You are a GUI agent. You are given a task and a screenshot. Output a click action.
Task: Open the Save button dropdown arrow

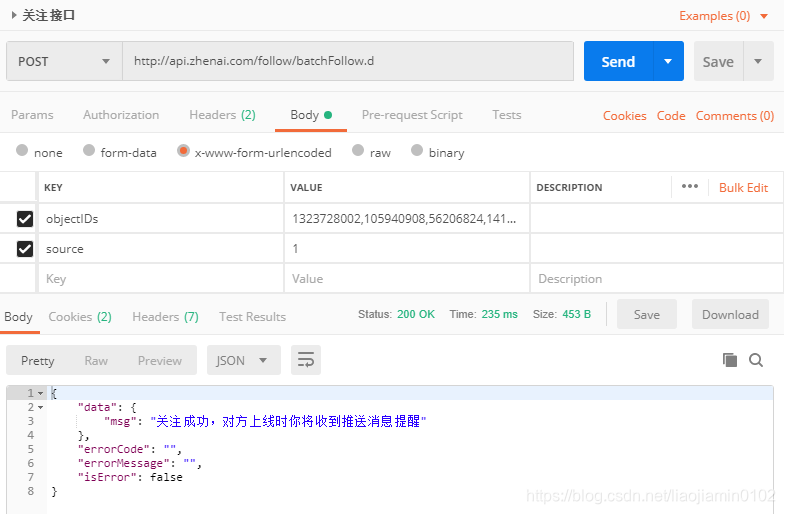pyautogui.click(x=758, y=61)
